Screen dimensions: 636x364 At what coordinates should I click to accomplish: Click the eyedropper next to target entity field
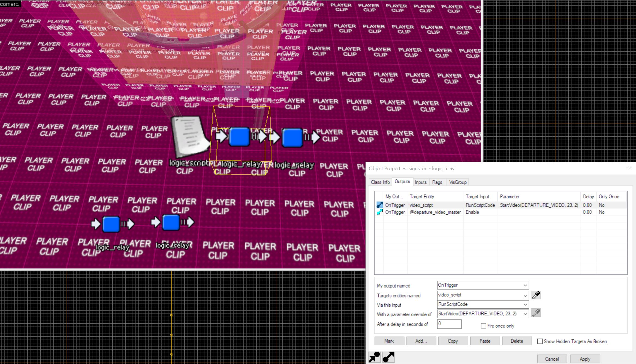click(x=536, y=295)
